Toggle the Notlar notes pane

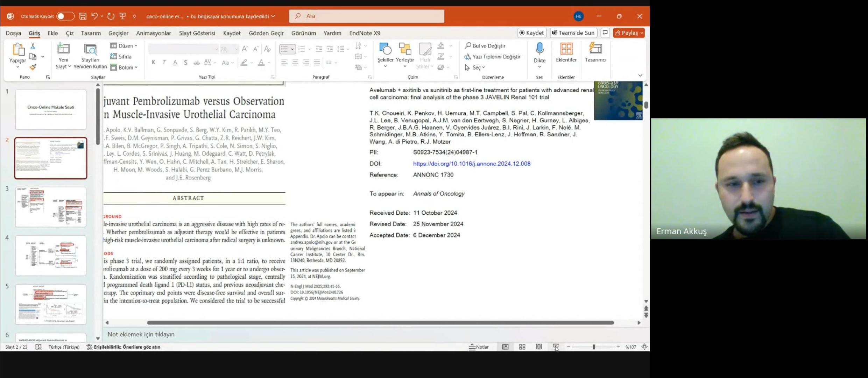[479, 347]
